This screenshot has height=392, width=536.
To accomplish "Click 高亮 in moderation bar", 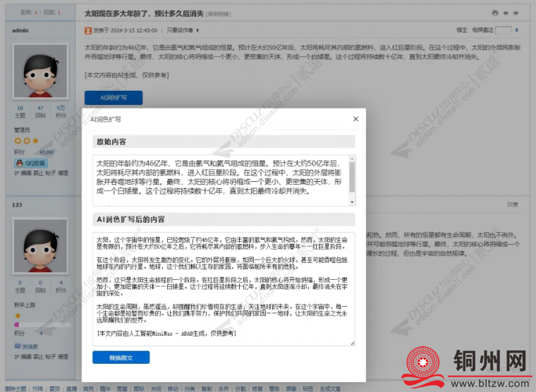I will pos(88,388).
